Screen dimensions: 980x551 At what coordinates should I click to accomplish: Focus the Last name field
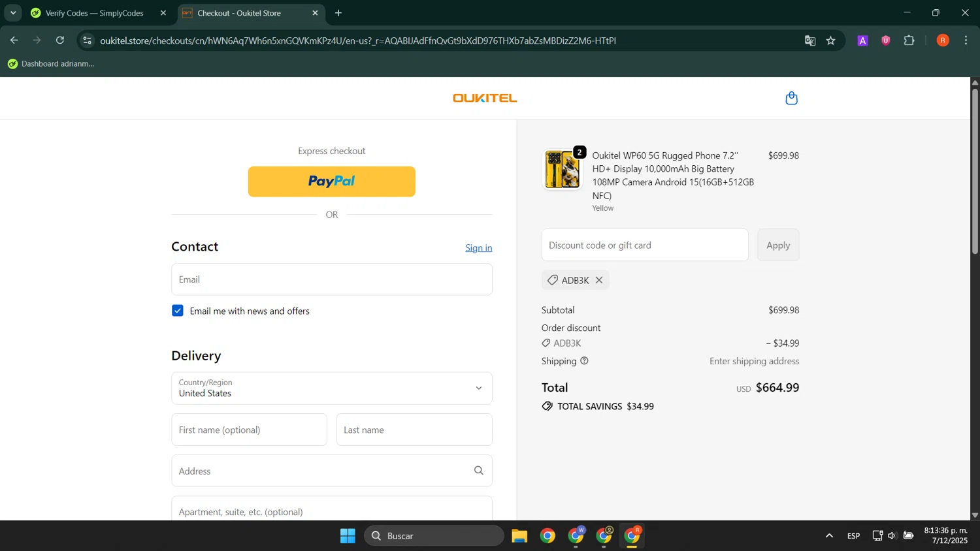click(x=414, y=430)
